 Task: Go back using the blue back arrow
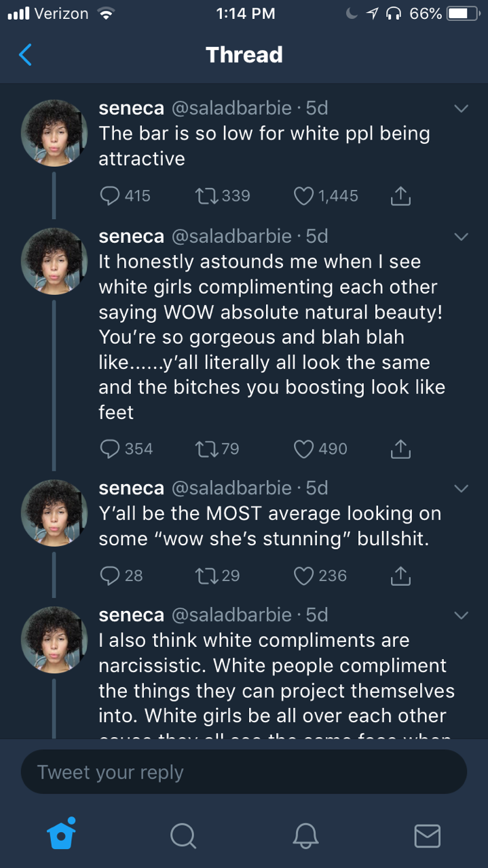tap(25, 54)
